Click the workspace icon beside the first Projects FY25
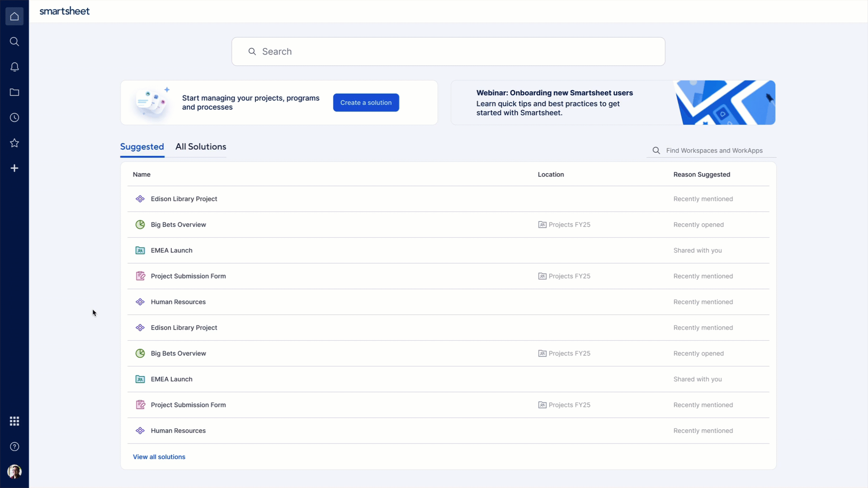 pos(542,225)
